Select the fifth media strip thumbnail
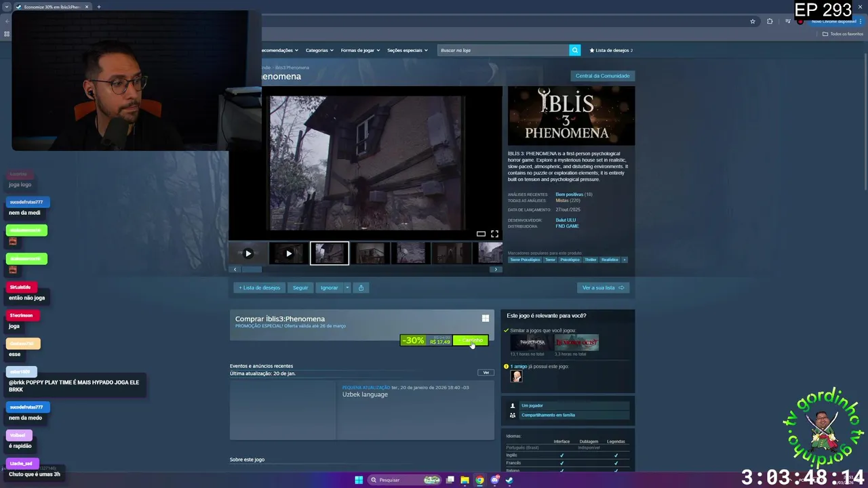The height and width of the screenshot is (488, 868). click(411, 253)
